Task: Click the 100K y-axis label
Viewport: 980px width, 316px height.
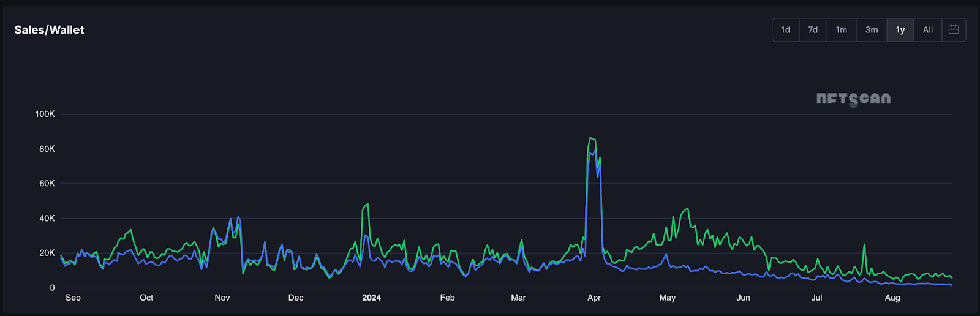Action: point(45,114)
